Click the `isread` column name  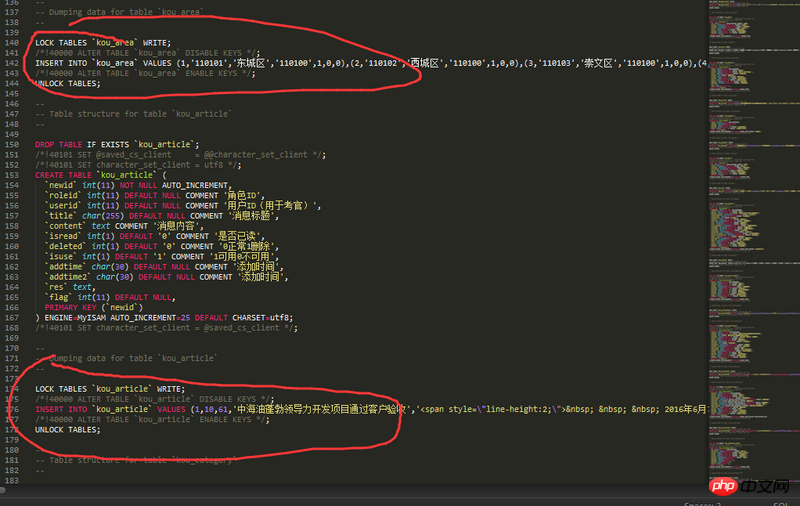point(63,237)
